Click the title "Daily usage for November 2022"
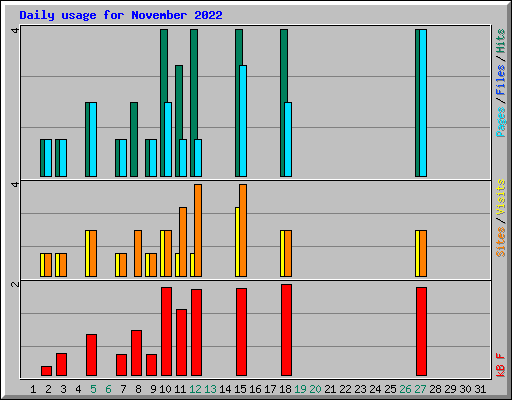 [121, 15]
